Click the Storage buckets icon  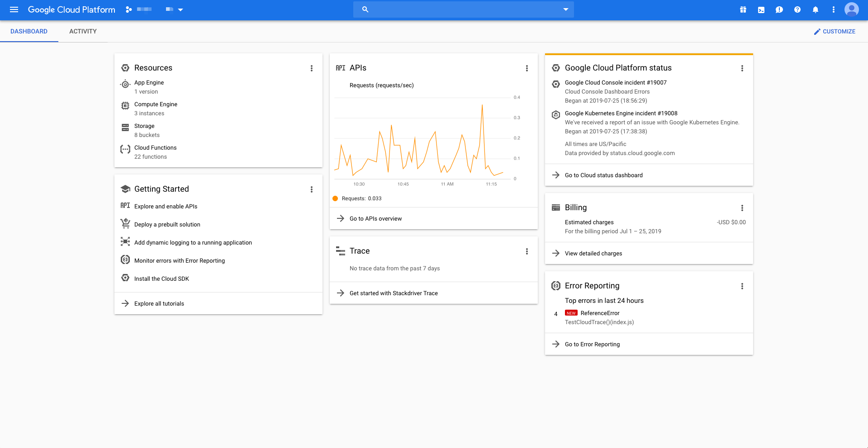(x=125, y=127)
